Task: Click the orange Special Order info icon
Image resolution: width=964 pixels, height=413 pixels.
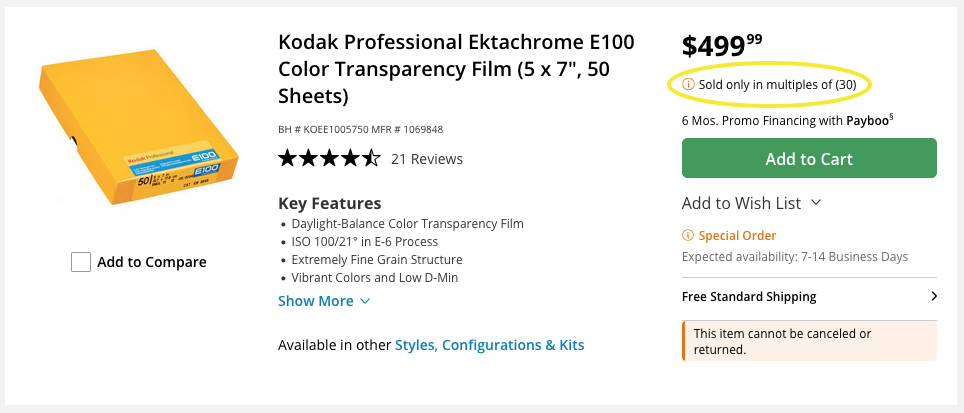Action: pos(688,236)
